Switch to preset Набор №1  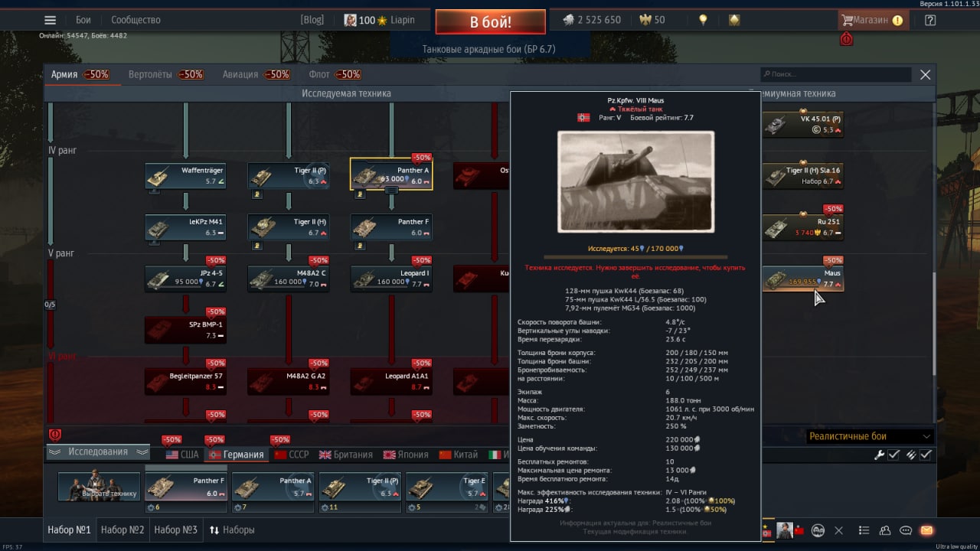(69, 530)
